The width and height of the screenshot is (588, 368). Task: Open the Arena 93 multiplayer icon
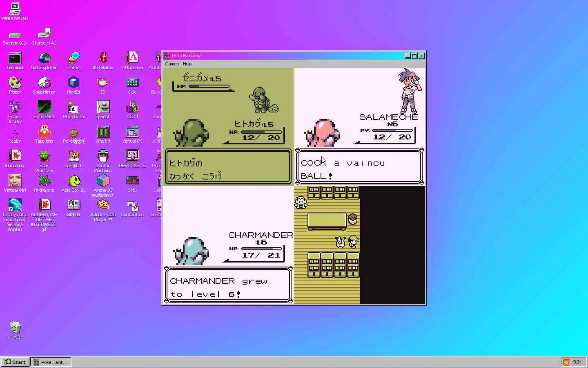pyautogui.click(x=103, y=186)
